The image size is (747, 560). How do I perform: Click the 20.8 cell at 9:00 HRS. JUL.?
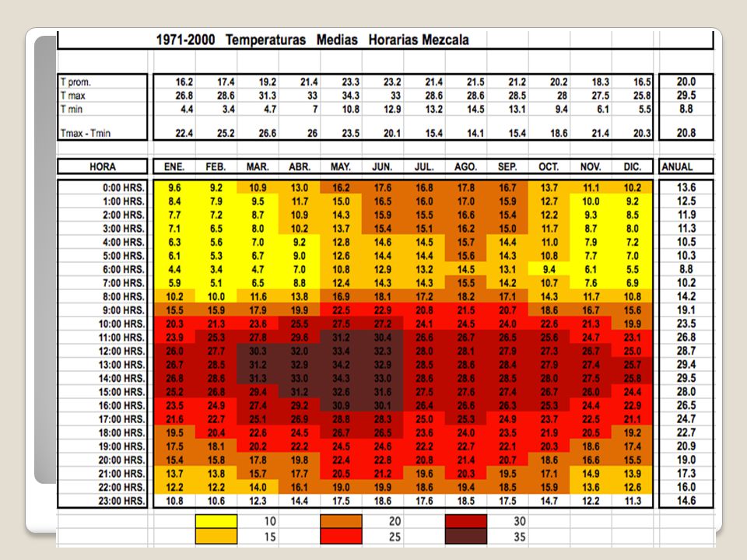click(424, 310)
